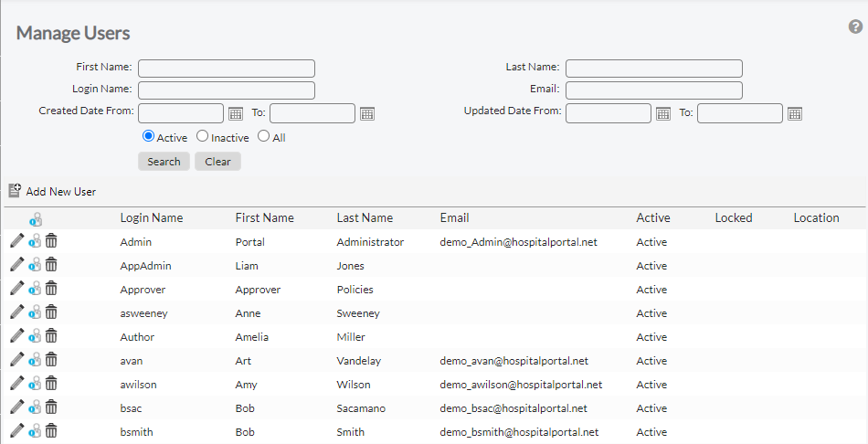This screenshot has height=444, width=868.
Task: Sort by the Login Name column header
Action: click(152, 217)
